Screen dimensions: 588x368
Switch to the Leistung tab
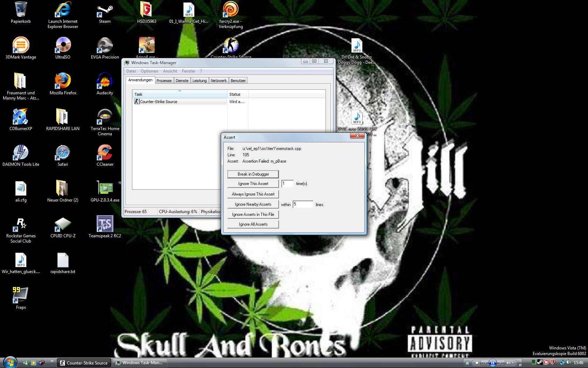[199, 81]
